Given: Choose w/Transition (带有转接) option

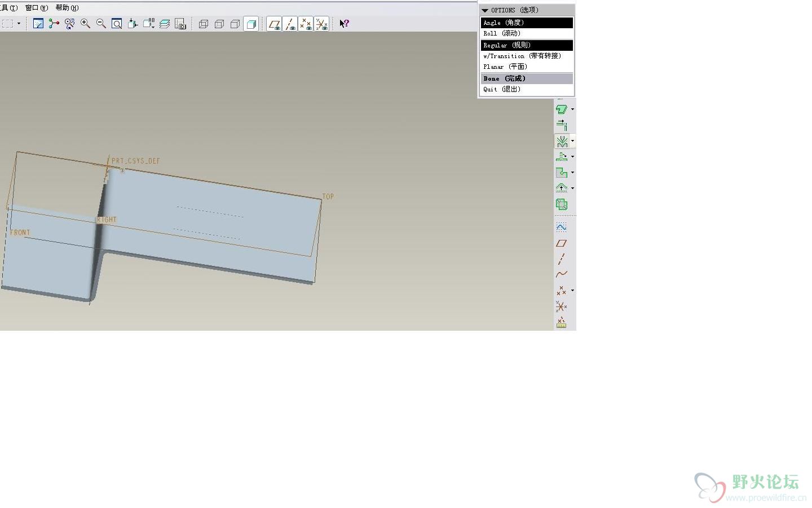Looking at the screenshot, I should 522,56.
